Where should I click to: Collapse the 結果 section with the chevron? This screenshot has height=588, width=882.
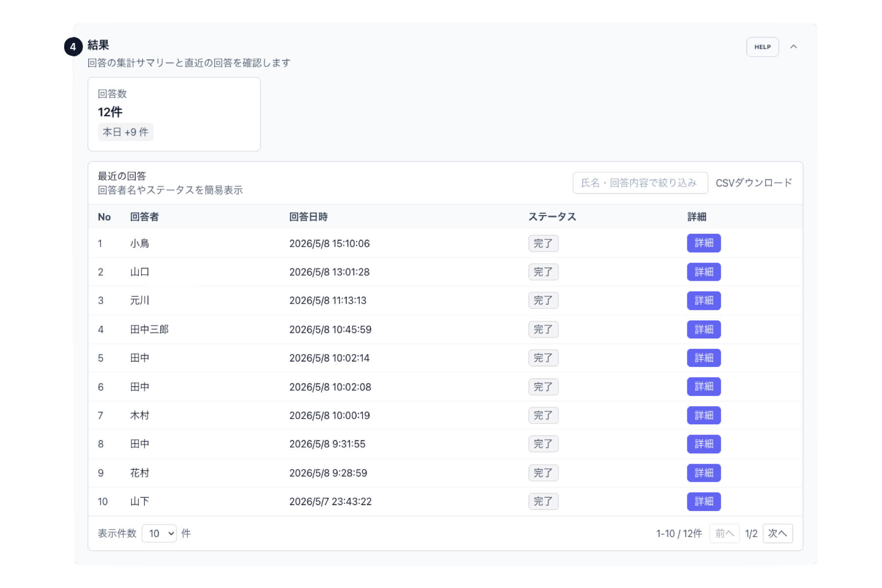pos(793,47)
